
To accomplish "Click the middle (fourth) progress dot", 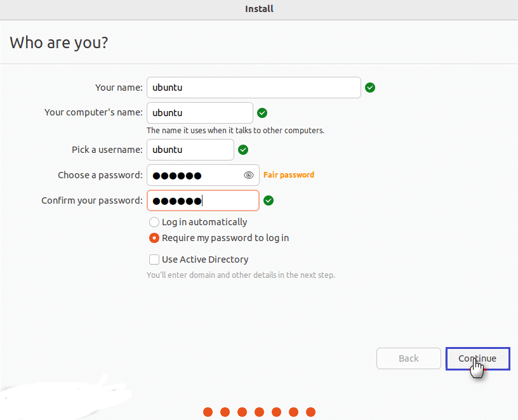I will click(259, 412).
